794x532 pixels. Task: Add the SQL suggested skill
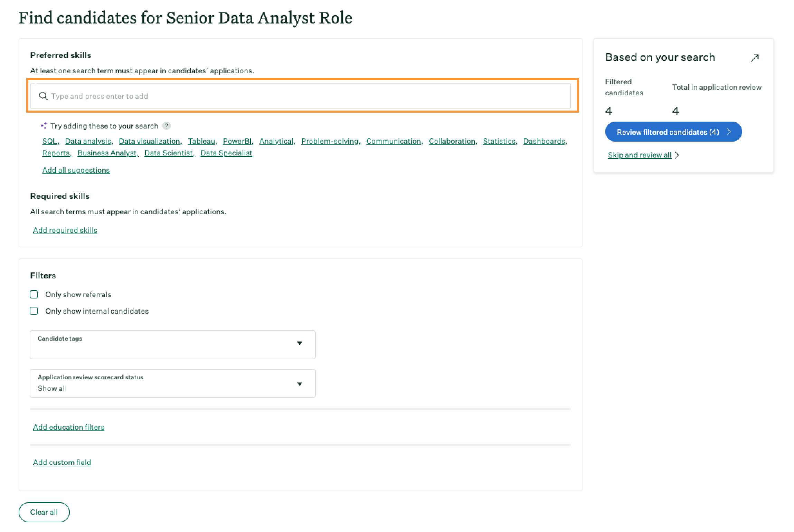coord(50,141)
